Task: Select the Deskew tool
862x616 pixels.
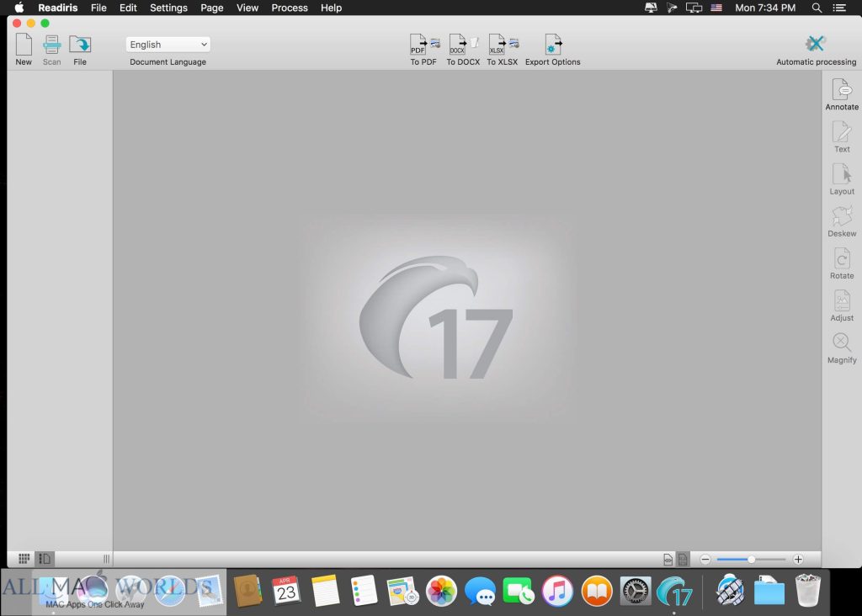Action: 842,221
